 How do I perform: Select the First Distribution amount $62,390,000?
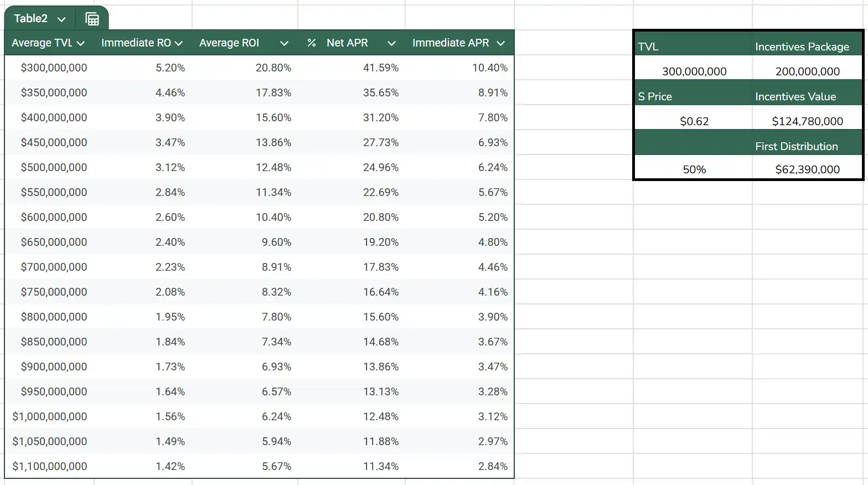point(807,169)
